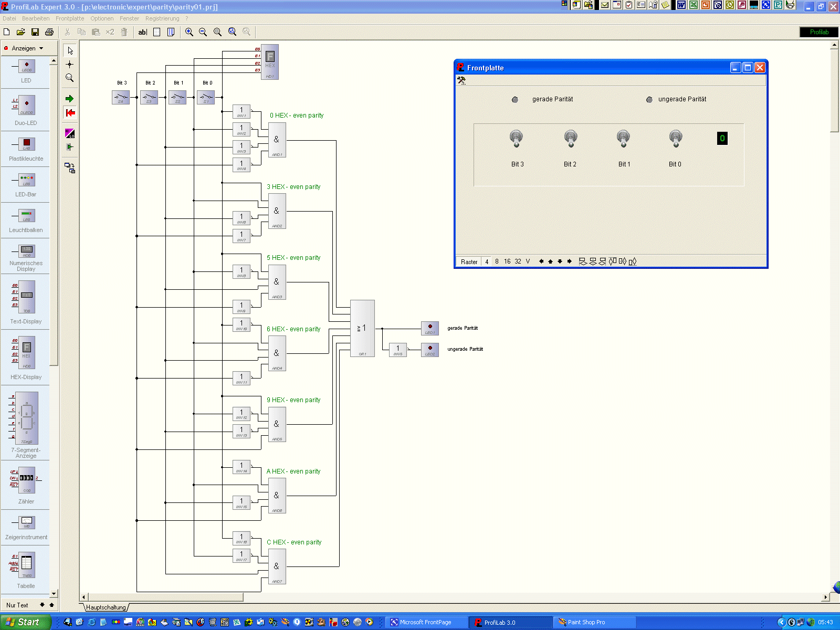The height and width of the screenshot is (630, 840).
Task: Set Raster grid to 4
Action: coord(487,261)
